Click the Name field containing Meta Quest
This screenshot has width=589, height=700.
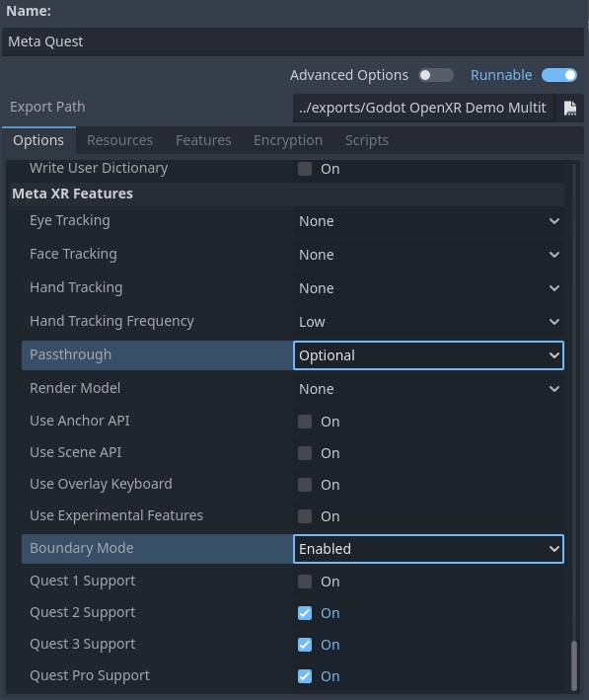tap(293, 41)
